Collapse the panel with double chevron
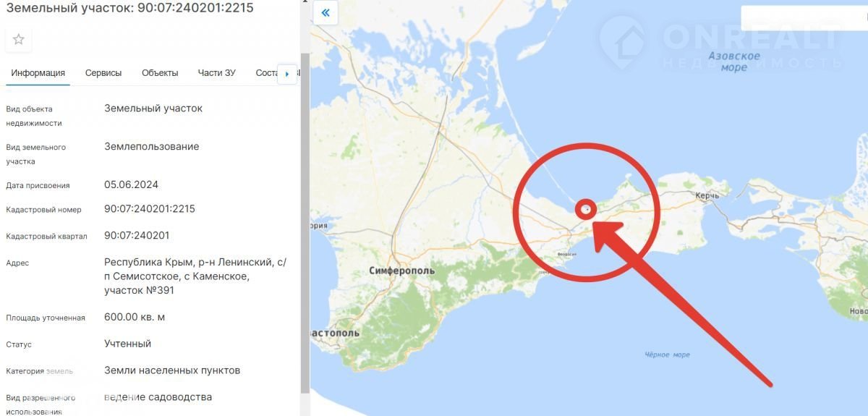The image size is (868, 416). [325, 13]
